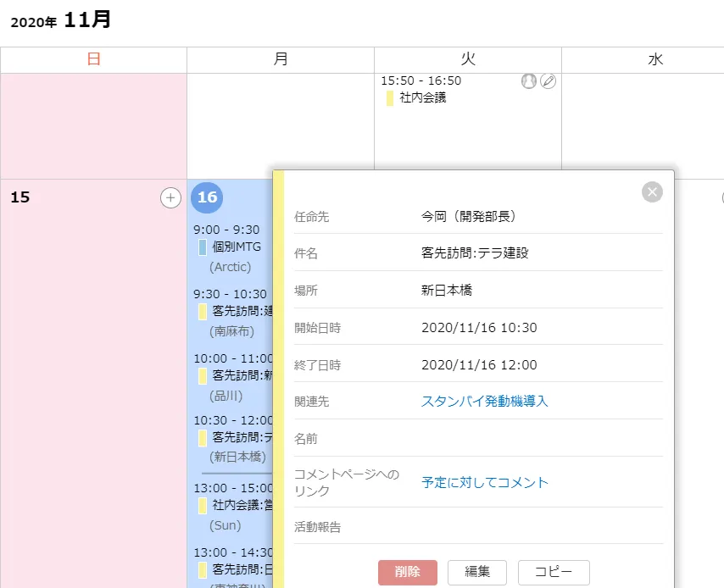724x588 pixels.
Task: Click the コピー button
Action: pyautogui.click(x=554, y=572)
